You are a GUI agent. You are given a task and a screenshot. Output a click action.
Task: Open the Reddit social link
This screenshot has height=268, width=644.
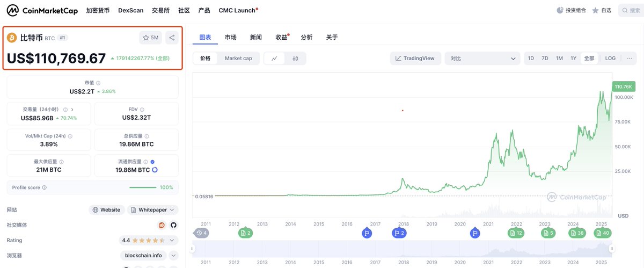point(162,225)
